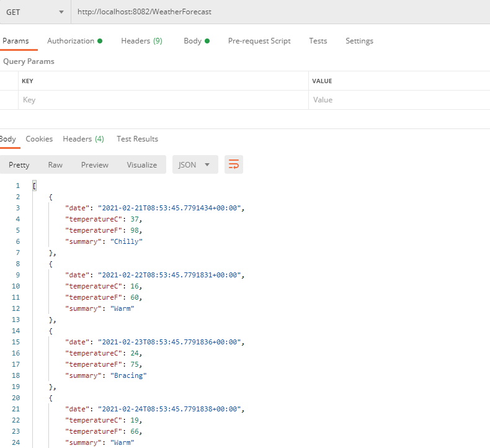Open the Visualize response view

[142, 164]
